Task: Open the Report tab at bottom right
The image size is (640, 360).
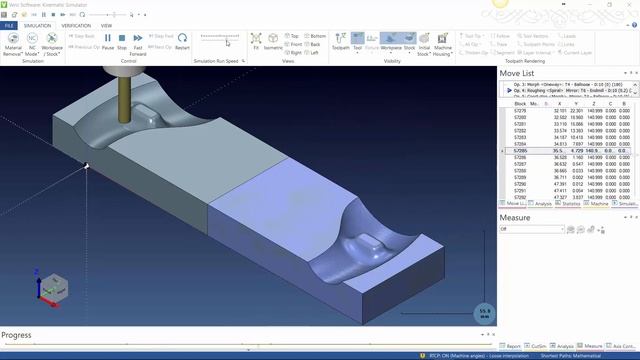Action: (510, 346)
